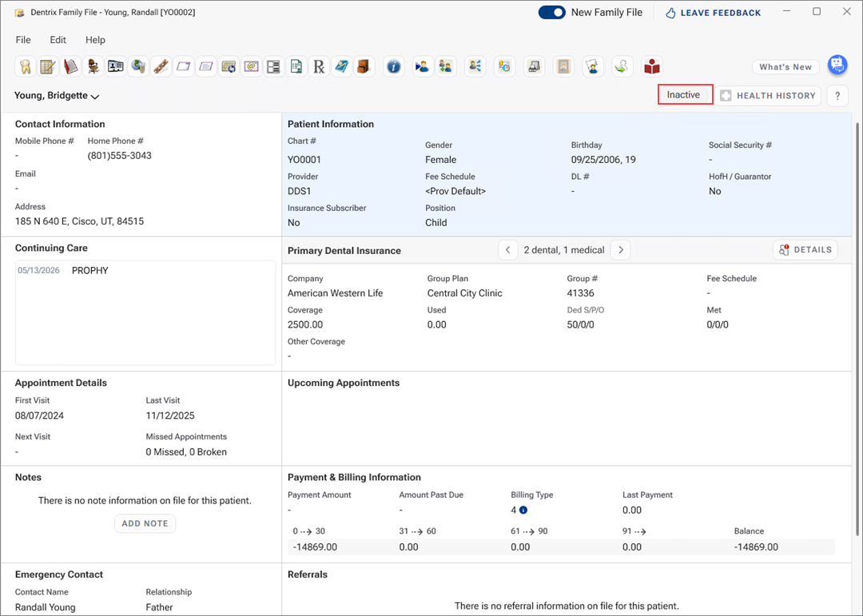Turn off the New Family File toggle
The height and width of the screenshot is (616, 863).
551,12
